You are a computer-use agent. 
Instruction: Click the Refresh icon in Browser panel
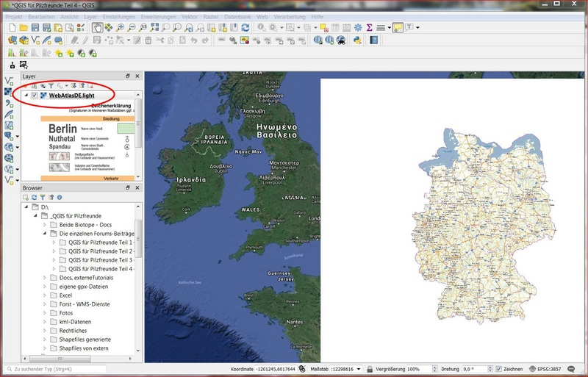(34, 197)
